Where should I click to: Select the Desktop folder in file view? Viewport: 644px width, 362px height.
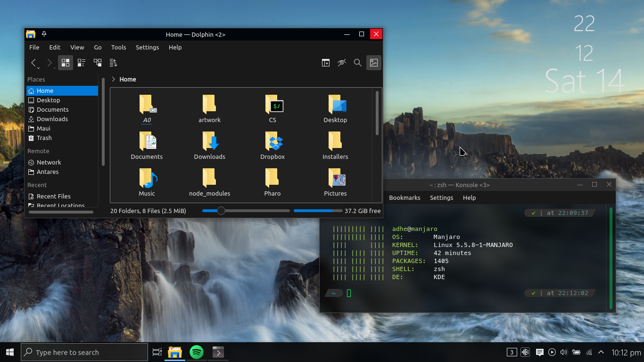[336, 105]
